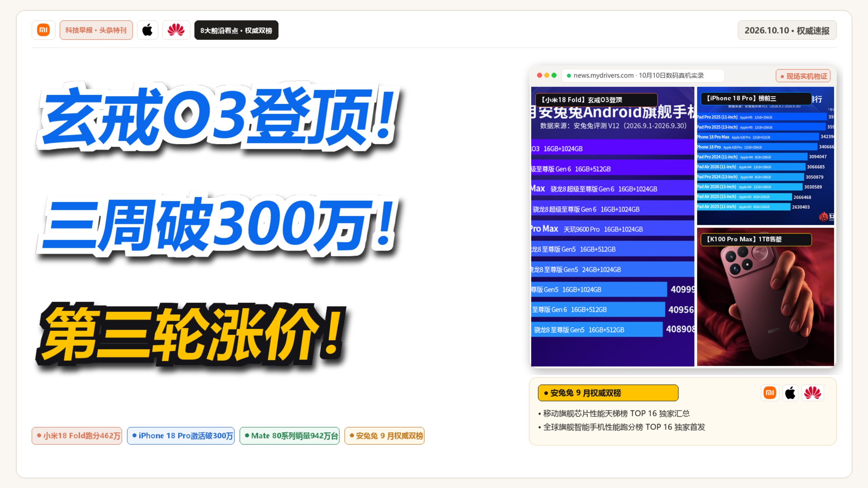This screenshot has width=868, height=488.
Task: Click the 现场实机物证 badge
Action: click(803, 76)
